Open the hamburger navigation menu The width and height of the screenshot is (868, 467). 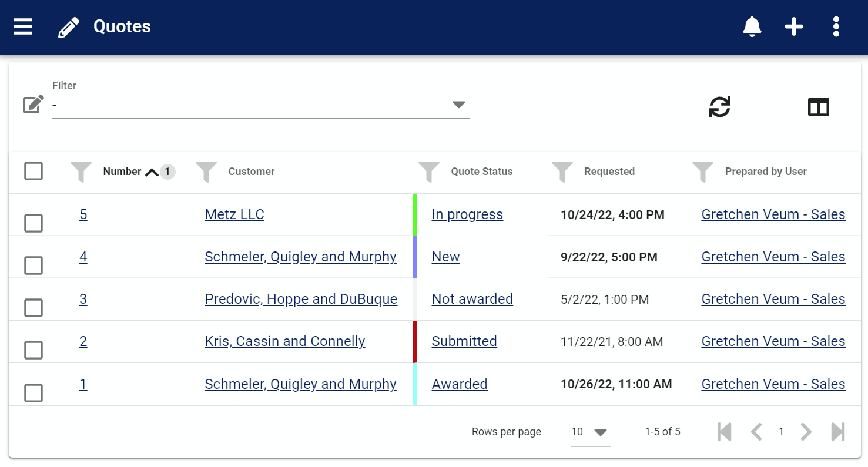pyautogui.click(x=23, y=26)
